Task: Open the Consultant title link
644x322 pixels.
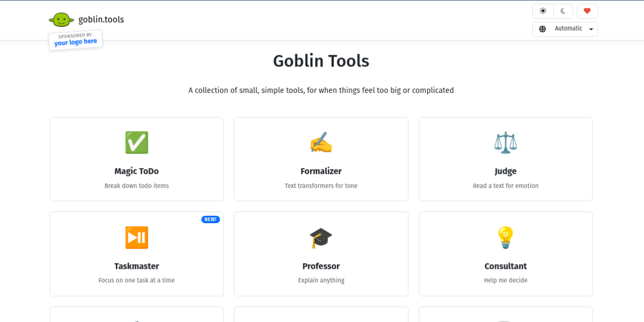Action: tap(506, 266)
